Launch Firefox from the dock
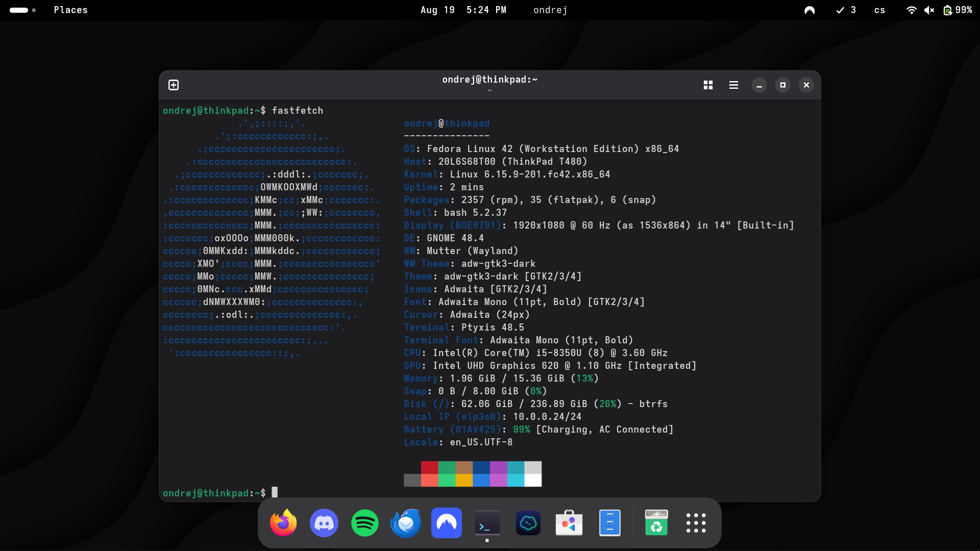Viewport: 980px width, 551px height. click(283, 523)
